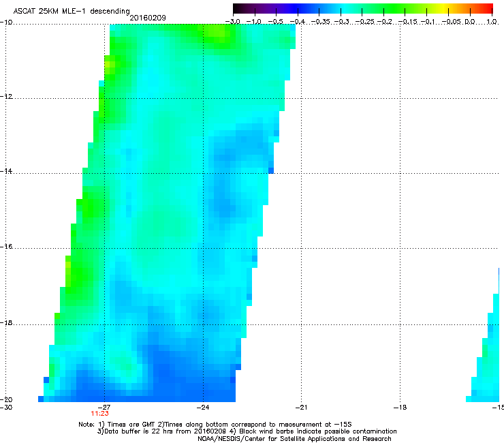Click the -0.5 color bar label
This screenshot has width=504, height=443.
[x=275, y=22]
